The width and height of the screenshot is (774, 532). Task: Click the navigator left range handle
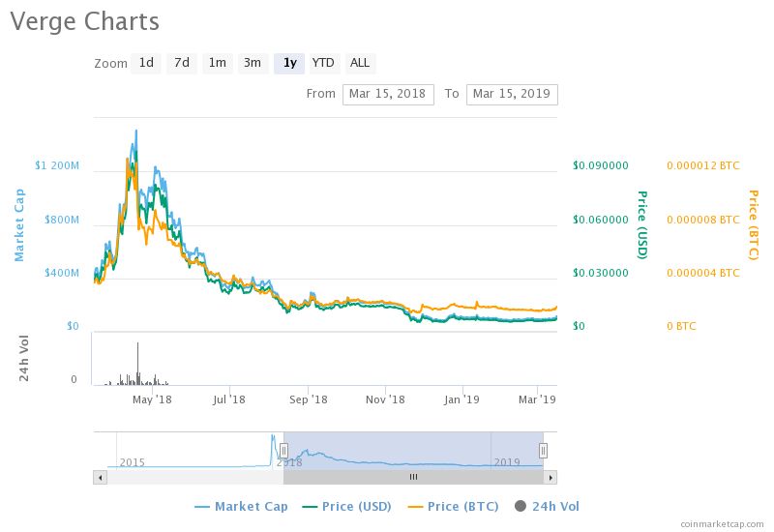pyautogui.click(x=283, y=451)
